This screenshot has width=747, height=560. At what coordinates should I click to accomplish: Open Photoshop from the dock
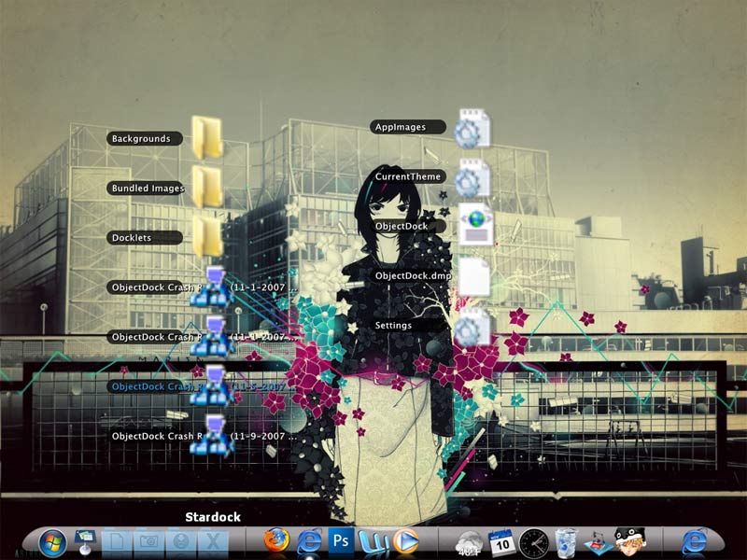tap(341, 541)
